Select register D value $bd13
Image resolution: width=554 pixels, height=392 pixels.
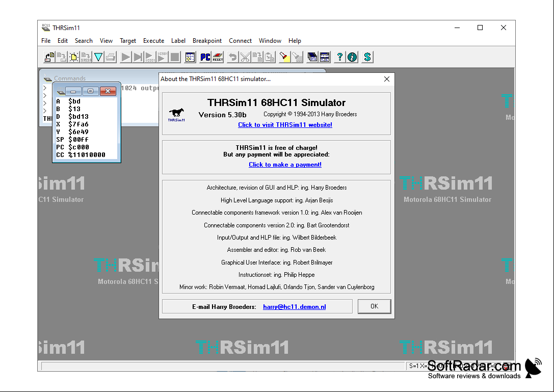tap(78, 117)
